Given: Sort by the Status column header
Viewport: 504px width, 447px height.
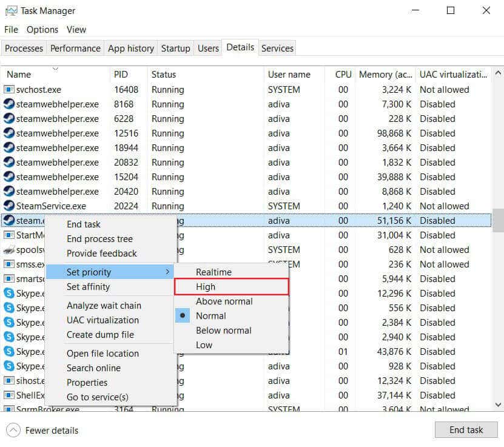Looking at the screenshot, I should tap(206, 74).
